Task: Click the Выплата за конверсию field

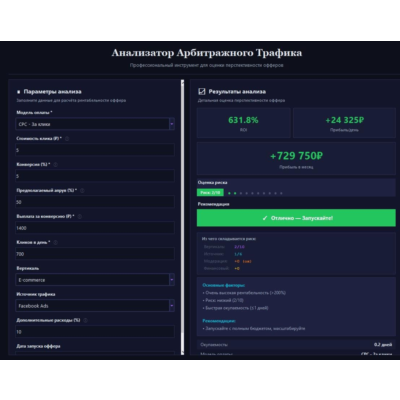Action: click(95, 228)
